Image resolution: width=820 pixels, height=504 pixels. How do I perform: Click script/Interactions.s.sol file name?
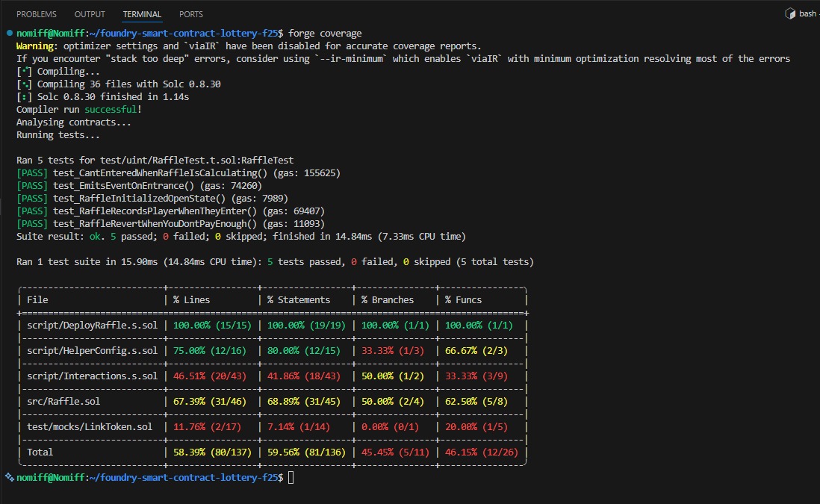[x=92, y=376]
